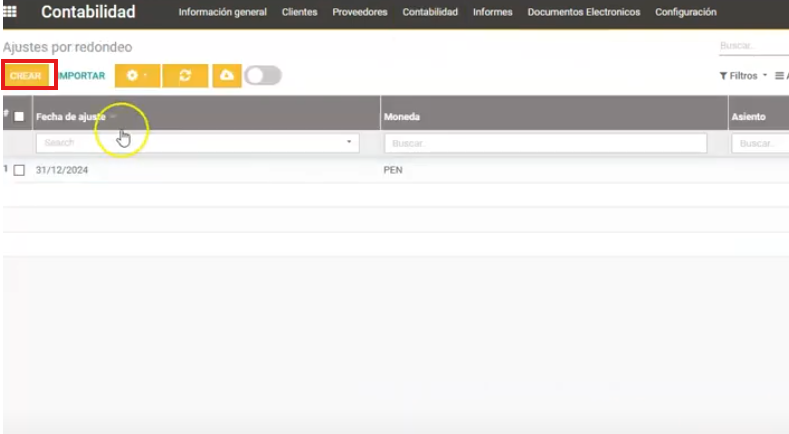Image resolution: width=789 pixels, height=434 pixels.
Task: Click the CREAR button
Action: (x=26, y=76)
